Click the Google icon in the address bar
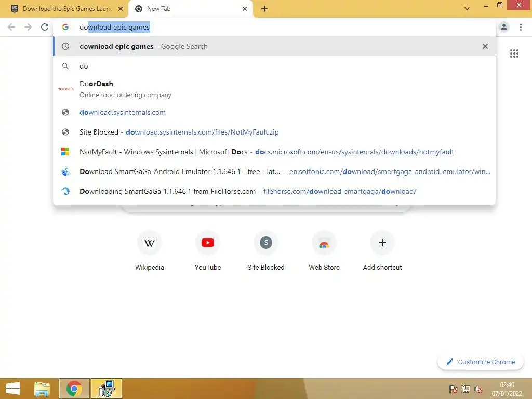Image resolution: width=532 pixels, height=399 pixels. [65, 27]
